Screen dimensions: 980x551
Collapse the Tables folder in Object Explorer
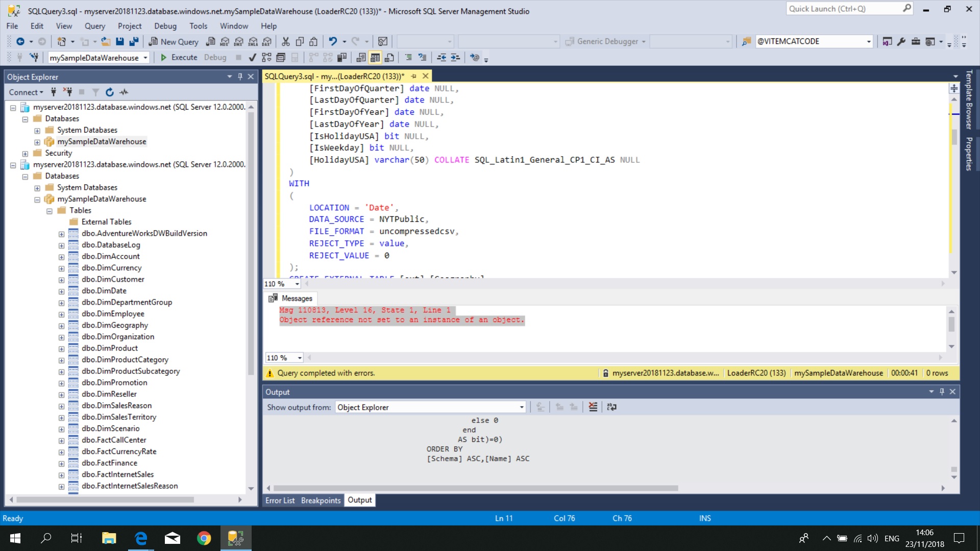[x=50, y=210]
